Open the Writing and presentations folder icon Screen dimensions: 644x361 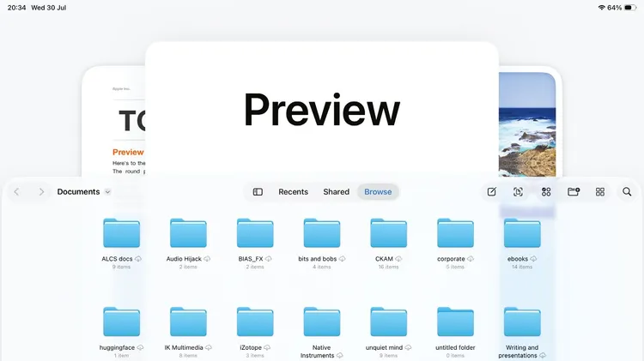point(522,322)
